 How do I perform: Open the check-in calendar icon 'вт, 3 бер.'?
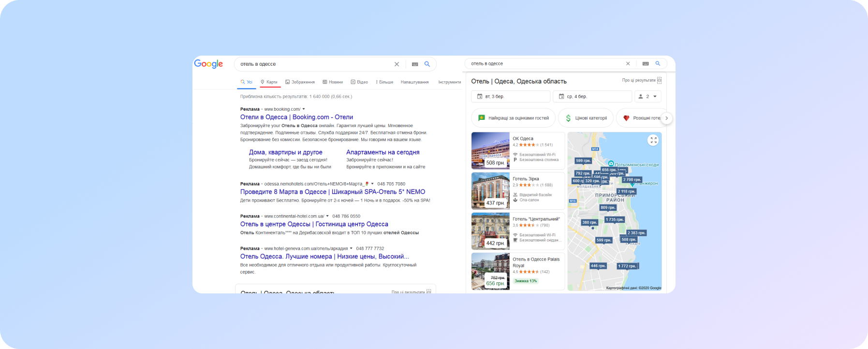point(480,96)
